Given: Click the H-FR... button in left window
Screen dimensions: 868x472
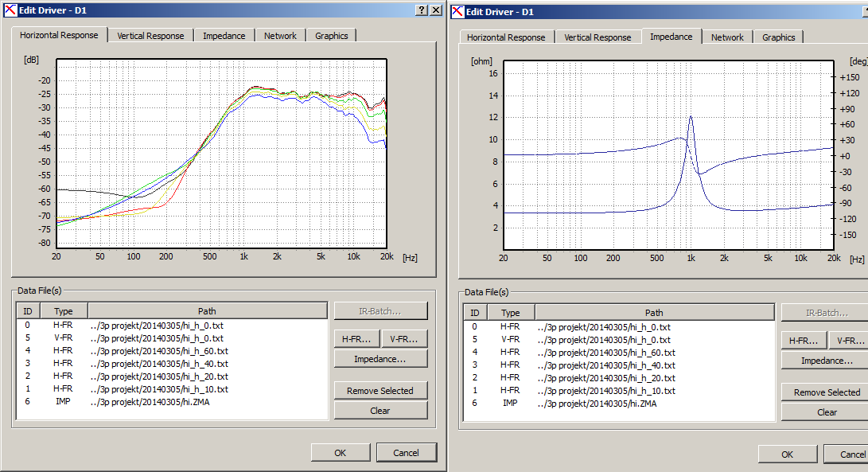Looking at the screenshot, I should point(356,339).
